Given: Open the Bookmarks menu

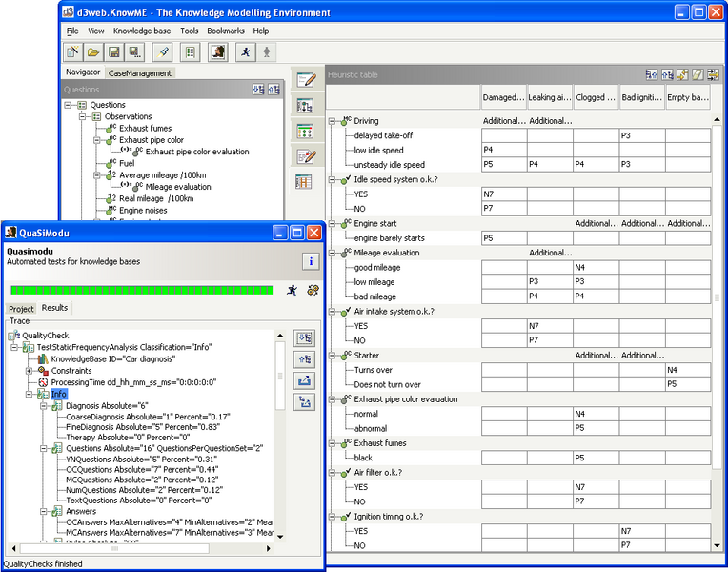Looking at the screenshot, I should (225, 31).
